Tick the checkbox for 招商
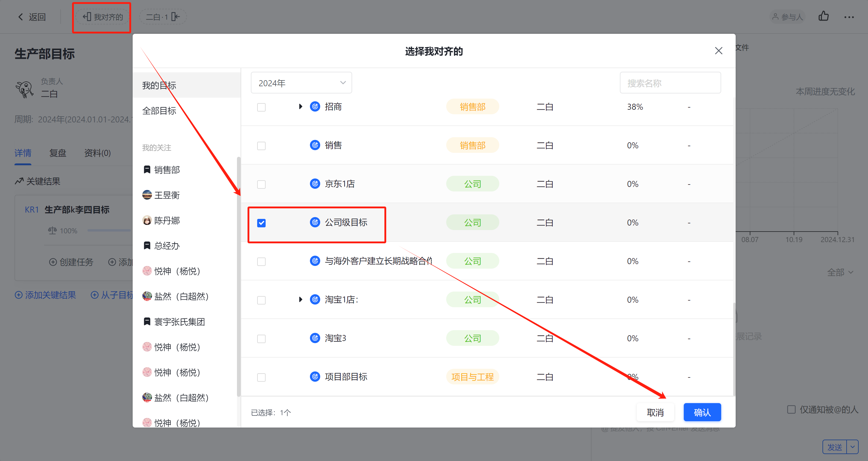This screenshot has width=868, height=461. (261, 107)
